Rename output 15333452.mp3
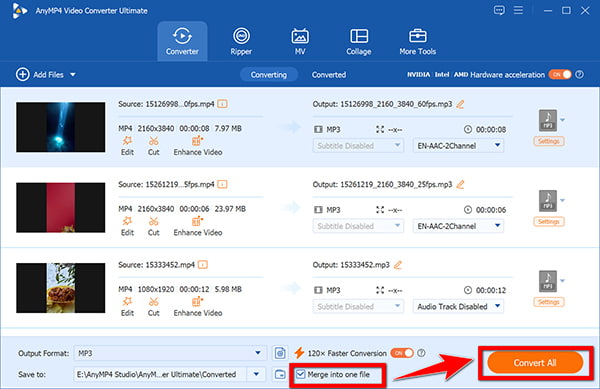This screenshot has height=389, width=600. tap(398, 265)
